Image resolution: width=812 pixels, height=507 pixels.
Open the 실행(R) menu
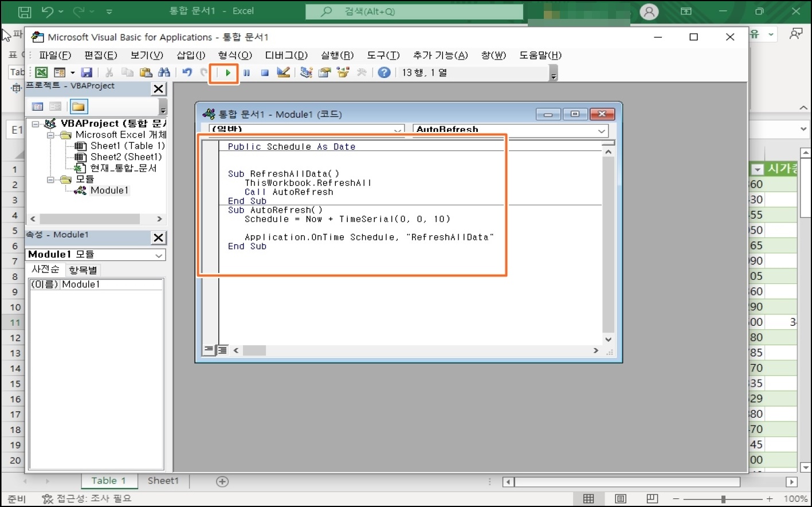pyautogui.click(x=338, y=55)
